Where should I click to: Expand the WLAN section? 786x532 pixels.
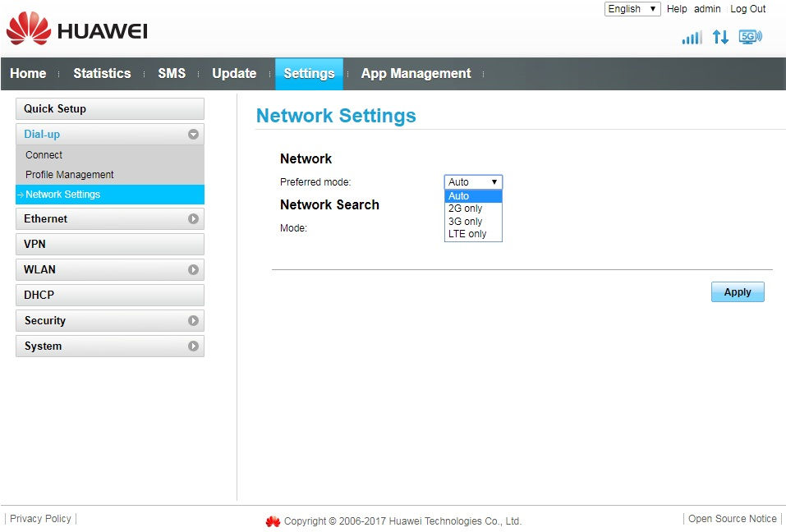[109, 269]
